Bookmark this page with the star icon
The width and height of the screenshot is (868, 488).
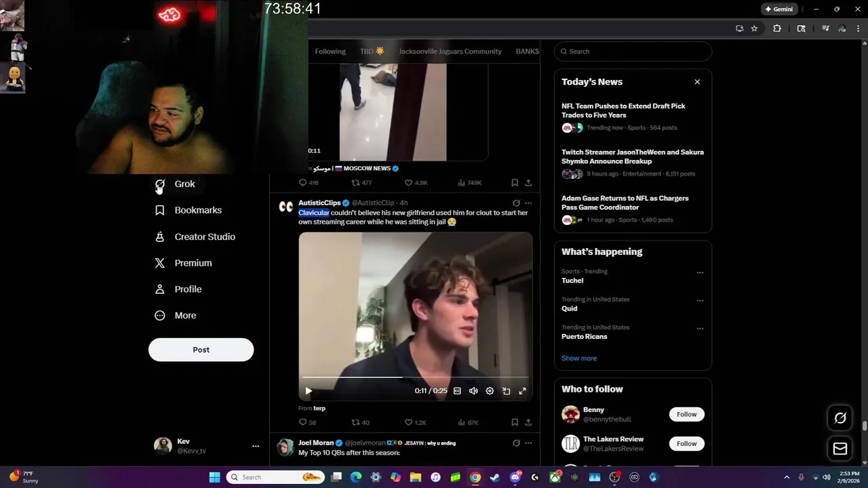(754, 28)
